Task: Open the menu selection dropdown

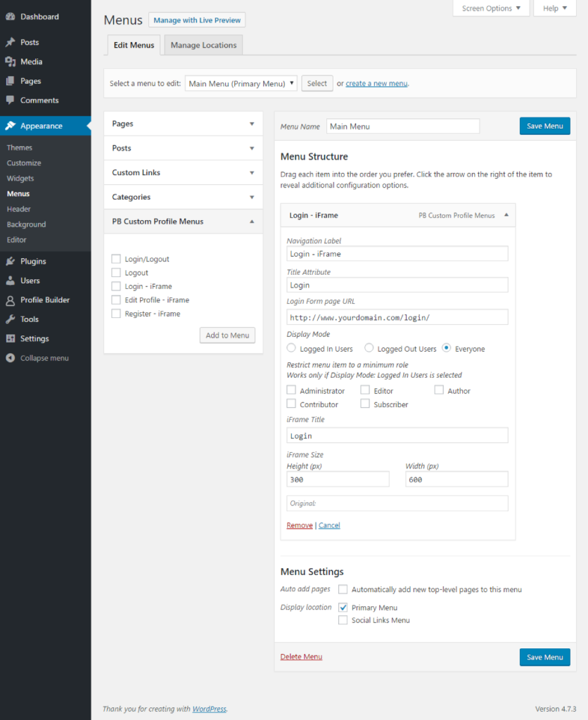Action: (241, 84)
